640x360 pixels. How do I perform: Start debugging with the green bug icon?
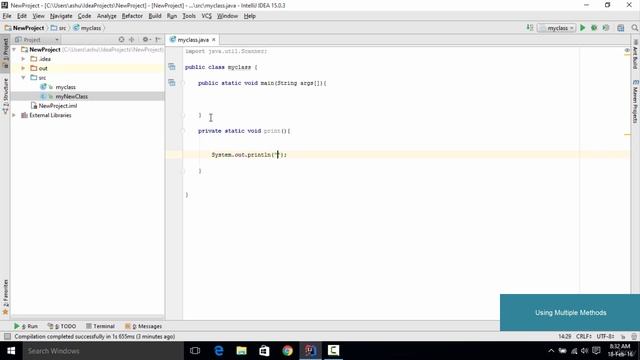coord(594,28)
